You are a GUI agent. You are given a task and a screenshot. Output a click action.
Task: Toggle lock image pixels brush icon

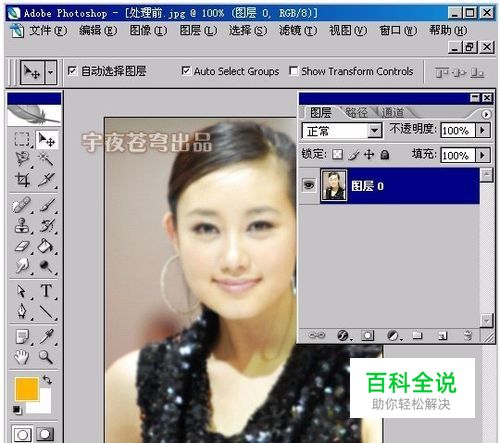(354, 155)
